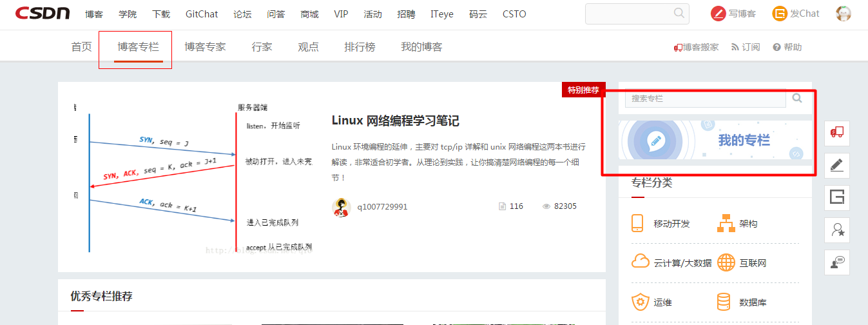Click the 我的专栏 banner
868x325 pixels.
click(716, 139)
